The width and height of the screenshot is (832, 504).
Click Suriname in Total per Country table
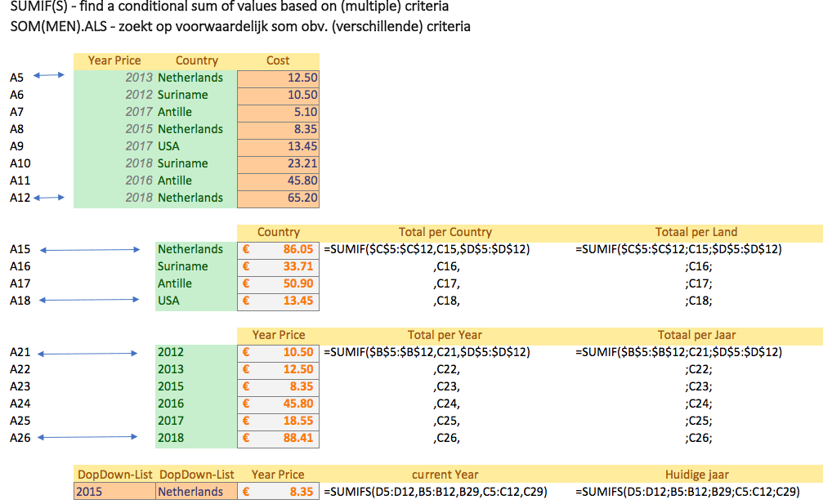182,266
